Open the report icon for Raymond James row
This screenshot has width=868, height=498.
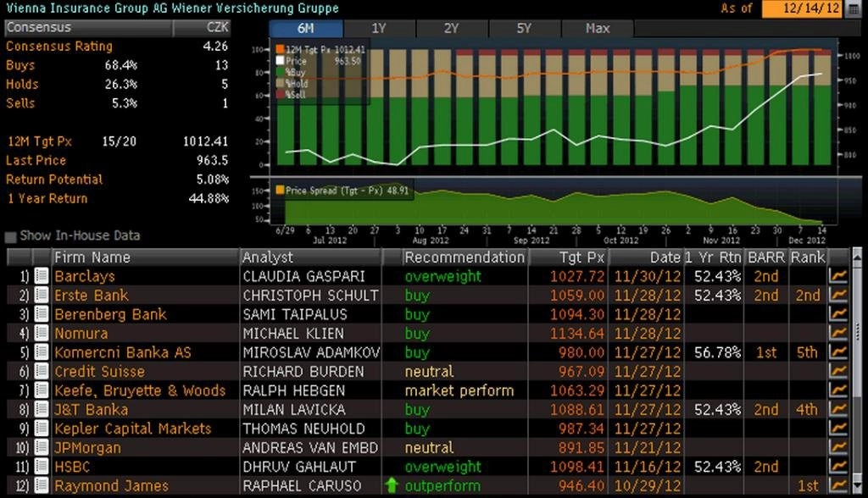[42, 485]
